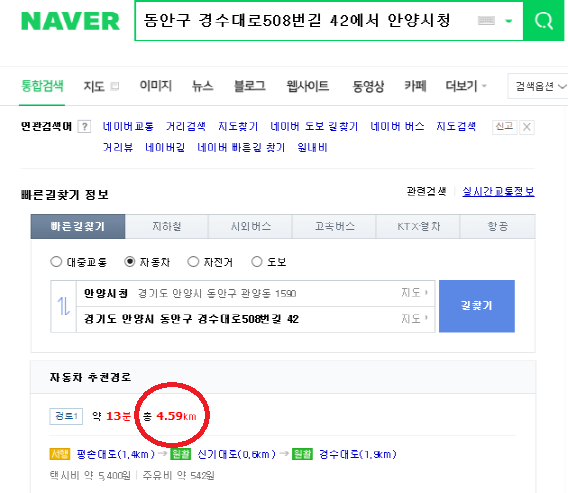The width and height of the screenshot is (568, 493).
Task: Open the 블로그 tab
Action: tap(250, 86)
